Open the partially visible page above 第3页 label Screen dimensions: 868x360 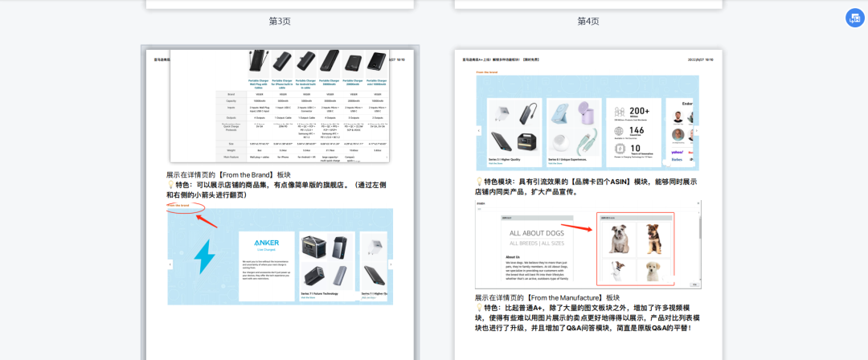tap(280, 4)
